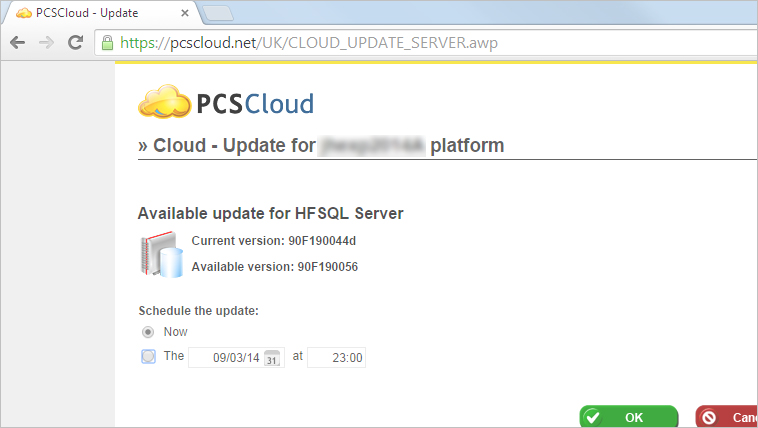Click the PCSCloud cloud logo
The height and width of the screenshot is (428, 758).
point(164,102)
